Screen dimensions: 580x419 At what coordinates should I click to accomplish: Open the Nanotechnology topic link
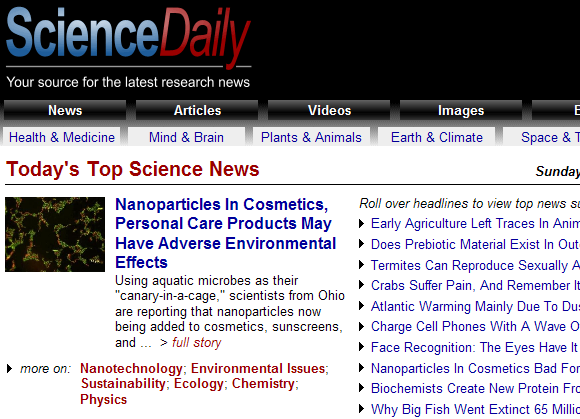tap(131, 368)
